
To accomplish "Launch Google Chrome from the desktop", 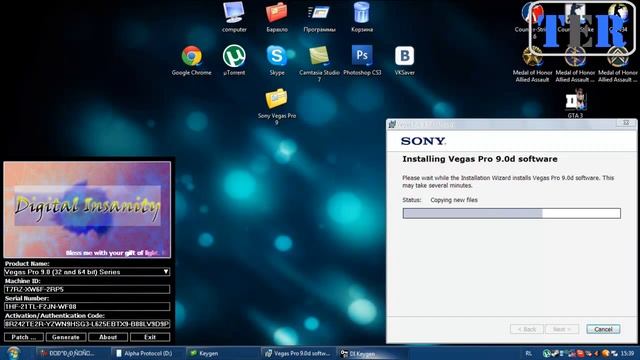I will [191, 60].
